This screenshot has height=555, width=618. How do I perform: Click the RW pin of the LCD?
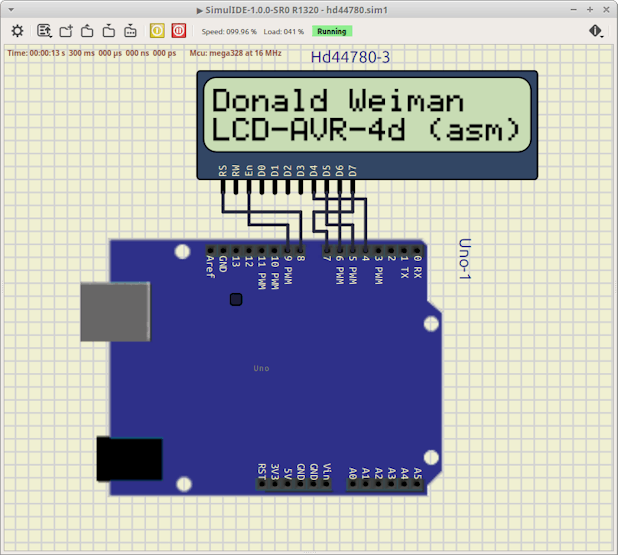pyautogui.click(x=236, y=187)
